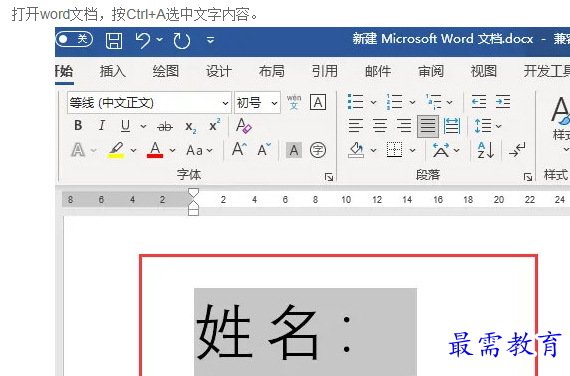Image resolution: width=570 pixels, height=376 pixels.
Task: Click the Increase Indent icon
Action: point(503,101)
